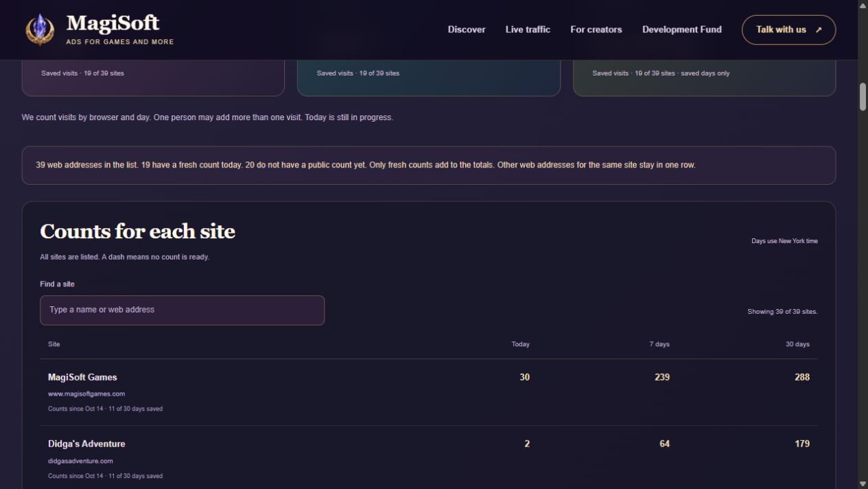
Task: Click scrollbar down arrow
Action: click(863, 484)
